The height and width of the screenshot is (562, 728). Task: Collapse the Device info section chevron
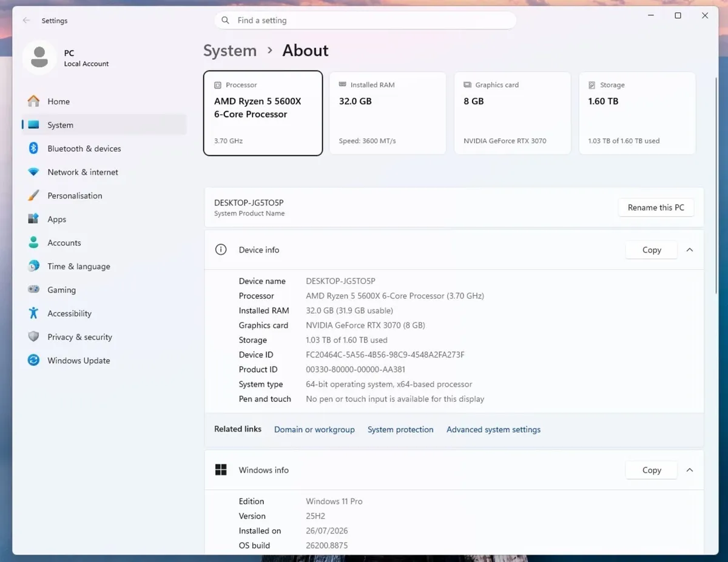click(x=689, y=249)
